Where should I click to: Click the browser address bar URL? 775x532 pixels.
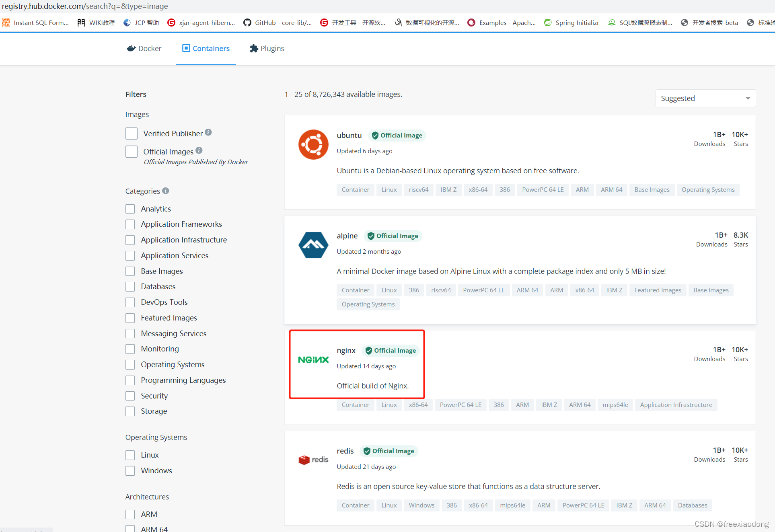tap(85, 6)
